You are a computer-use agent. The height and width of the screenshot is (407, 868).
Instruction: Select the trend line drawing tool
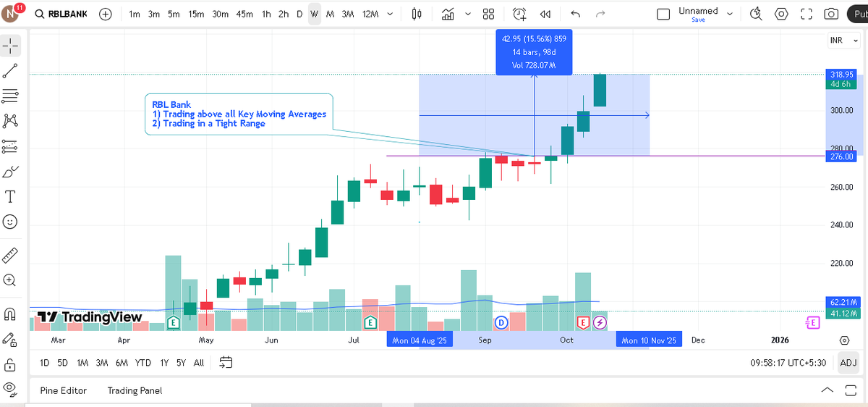[x=10, y=70]
